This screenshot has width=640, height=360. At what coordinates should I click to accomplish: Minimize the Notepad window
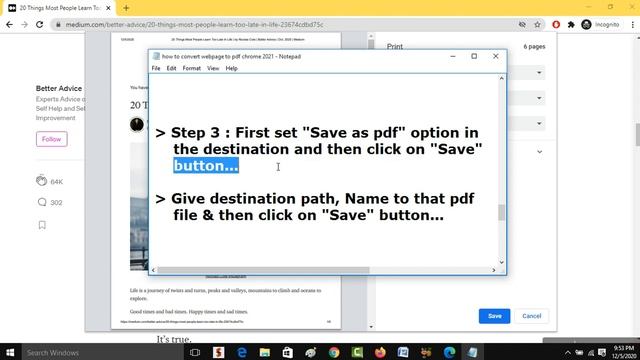click(x=453, y=56)
